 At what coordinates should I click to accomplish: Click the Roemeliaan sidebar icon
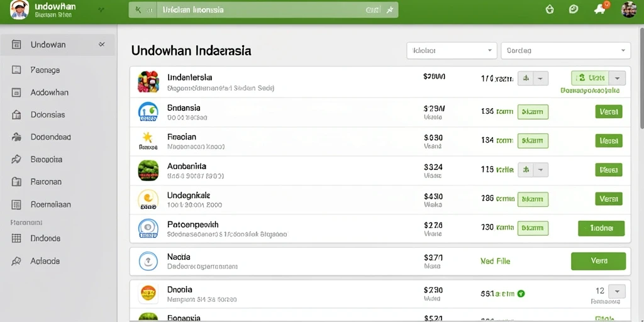(x=16, y=204)
